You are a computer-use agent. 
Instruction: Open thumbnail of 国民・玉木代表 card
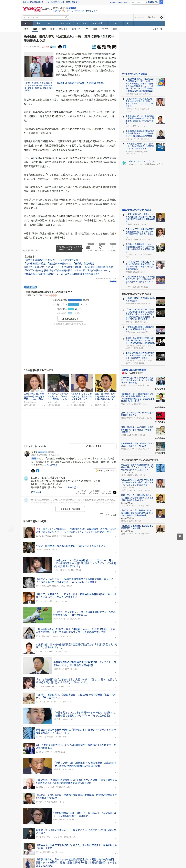tap(105, 382)
